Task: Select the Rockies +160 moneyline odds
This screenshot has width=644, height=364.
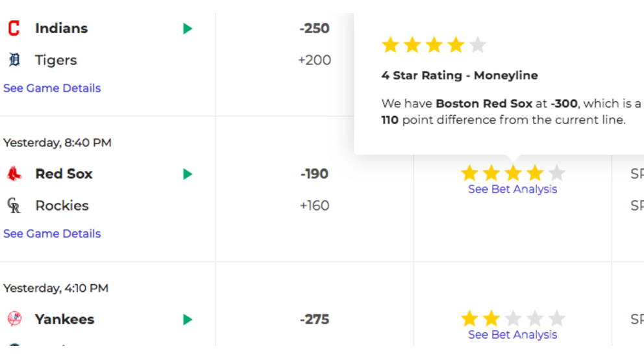Action: 315,205
